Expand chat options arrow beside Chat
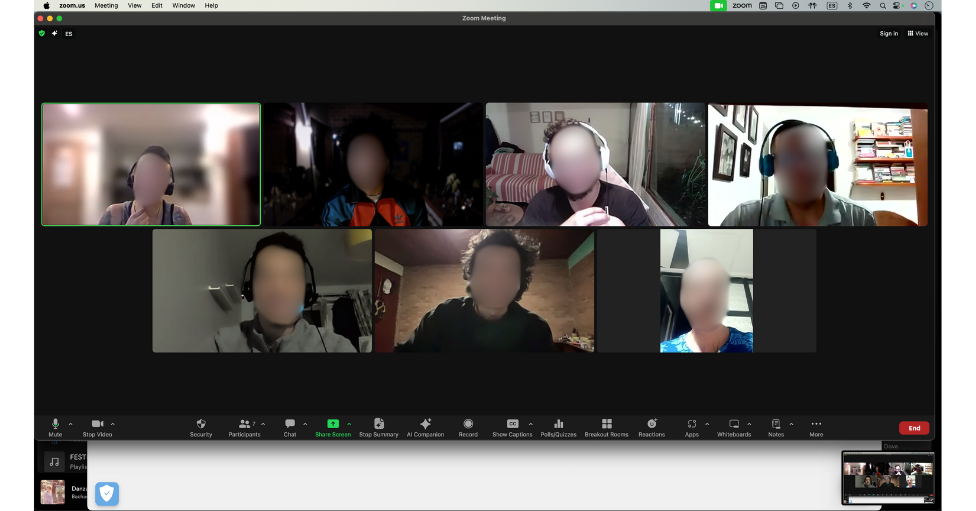The width and height of the screenshot is (976, 511). coord(305,424)
